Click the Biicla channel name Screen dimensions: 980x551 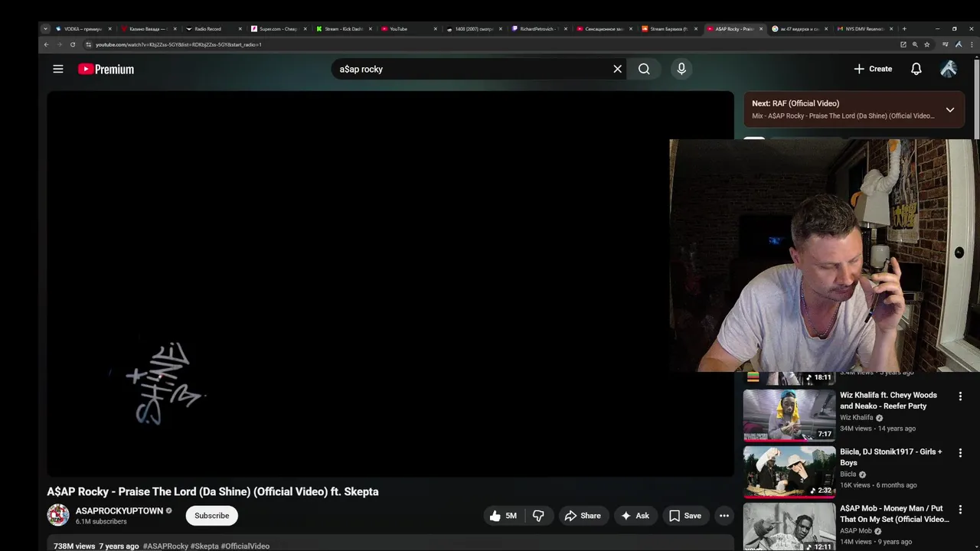(848, 474)
